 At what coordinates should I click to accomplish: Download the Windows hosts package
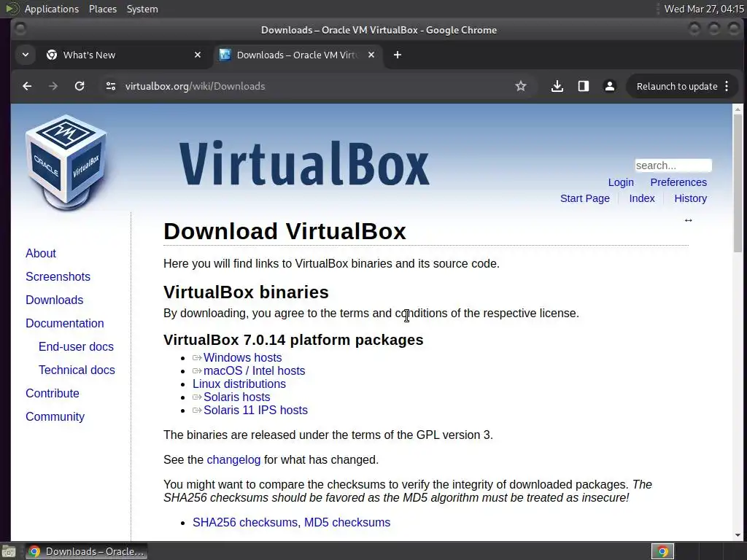242,357
